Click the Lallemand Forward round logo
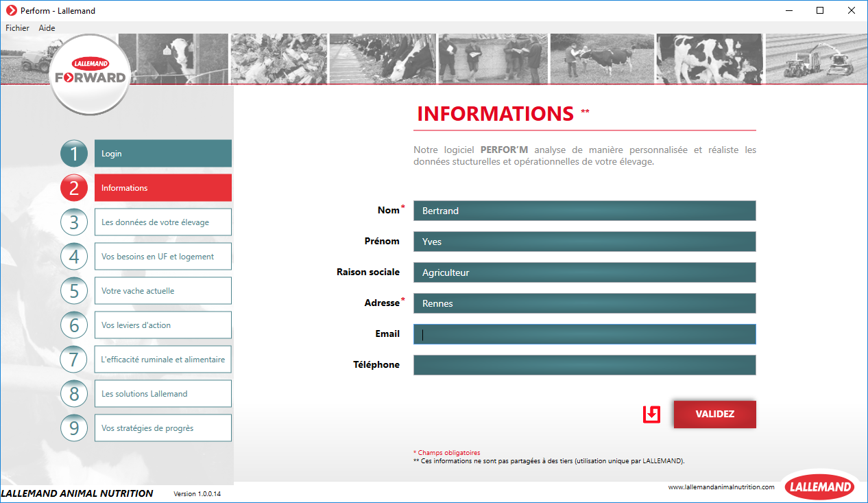 tap(90, 73)
